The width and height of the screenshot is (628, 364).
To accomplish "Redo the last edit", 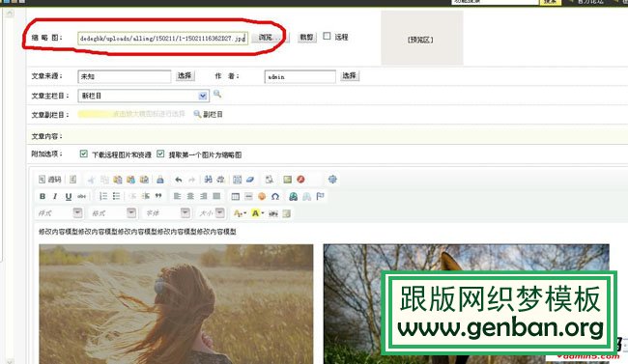I will tap(192, 180).
